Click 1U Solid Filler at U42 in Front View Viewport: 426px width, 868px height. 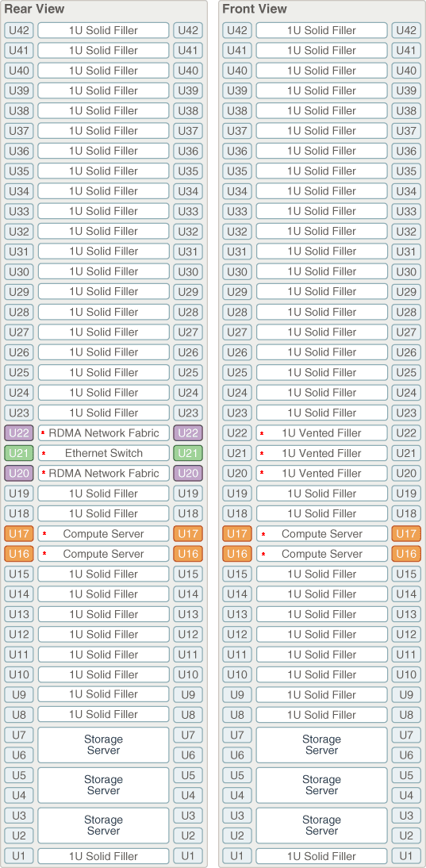tap(321, 30)
